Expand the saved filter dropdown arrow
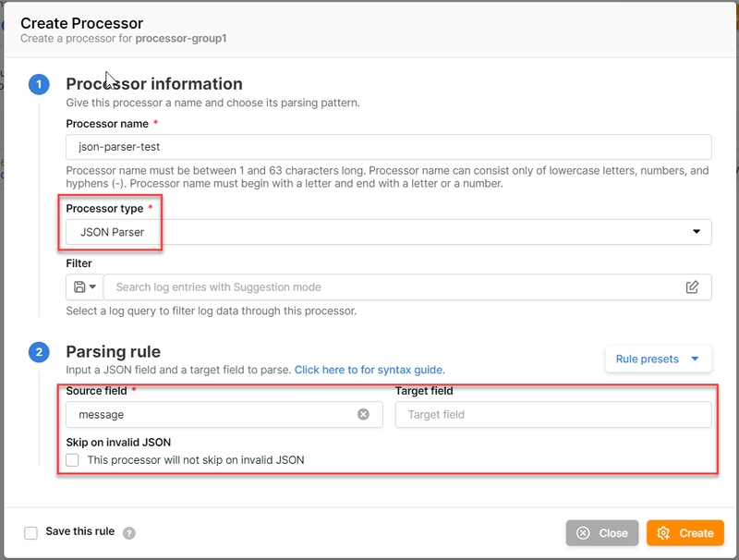This screenshot has height=560, width=739. click(92, 287)
